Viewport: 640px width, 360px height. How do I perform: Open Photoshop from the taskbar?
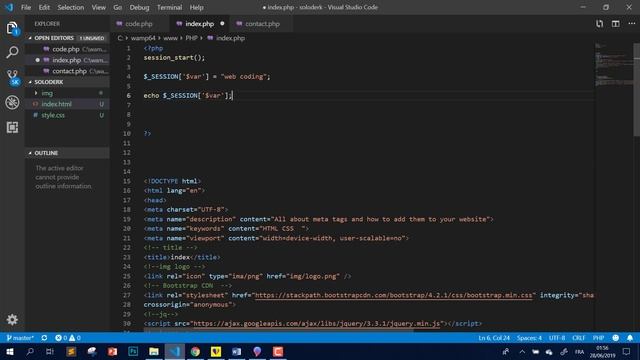(x=133, y=351)
